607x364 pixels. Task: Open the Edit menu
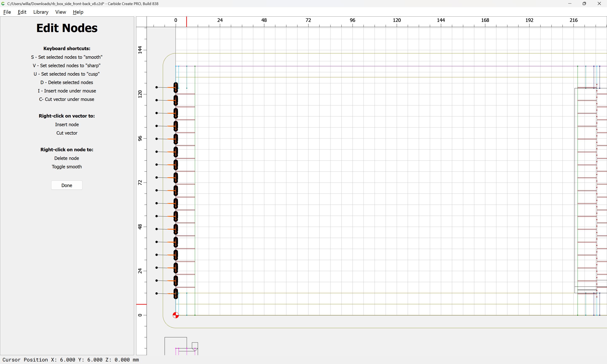(22, 12)
